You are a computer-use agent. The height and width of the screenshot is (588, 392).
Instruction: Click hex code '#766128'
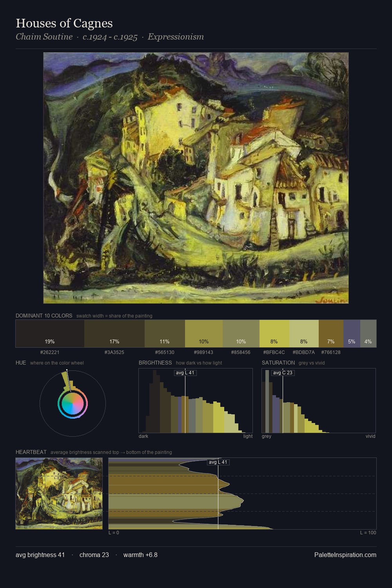click(x=331, y=352)
